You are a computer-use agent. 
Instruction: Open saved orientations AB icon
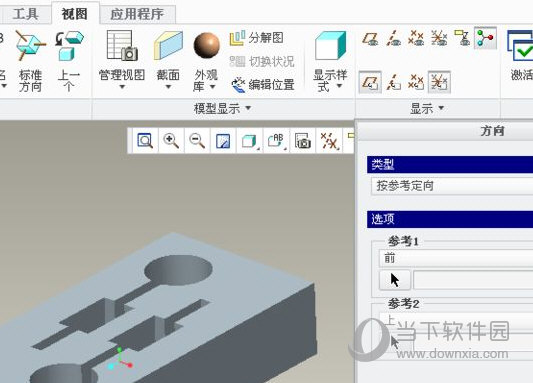tap(276, 141)
